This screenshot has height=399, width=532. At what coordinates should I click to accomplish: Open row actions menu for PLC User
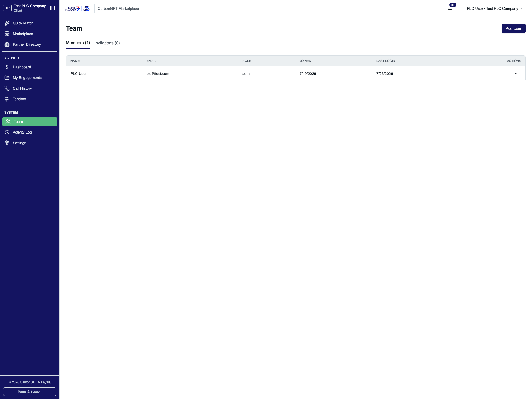(x=517, y=74)
